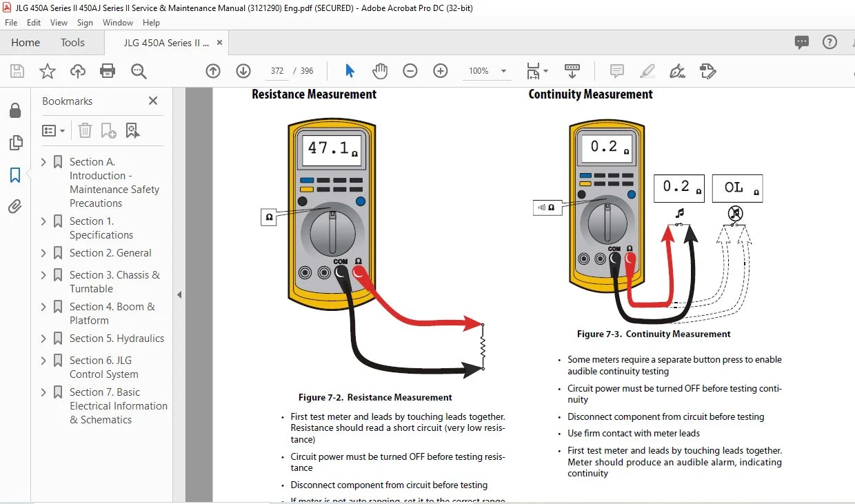Viewport: 855px width, 504px height.
Task: Expand Section 7. Basic Electrical Information bookmark
Action: [x=44, y=392]
